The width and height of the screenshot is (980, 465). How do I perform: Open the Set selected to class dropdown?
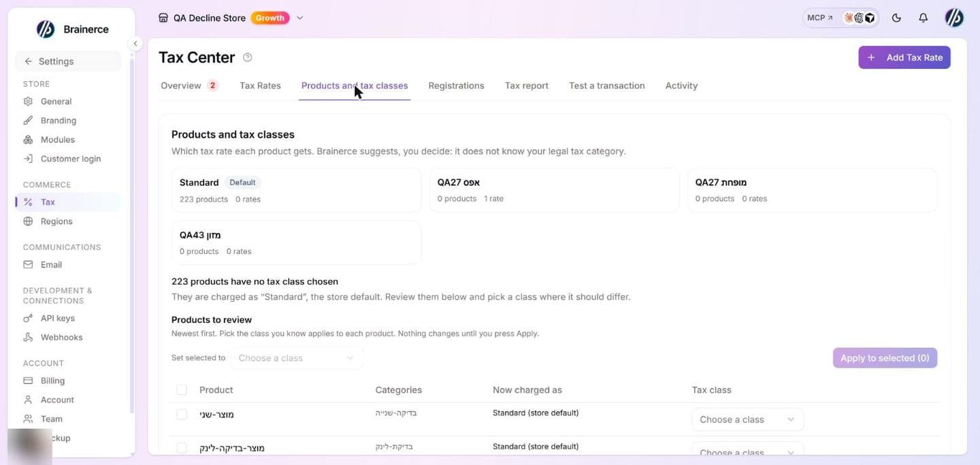tap(297, 358)
